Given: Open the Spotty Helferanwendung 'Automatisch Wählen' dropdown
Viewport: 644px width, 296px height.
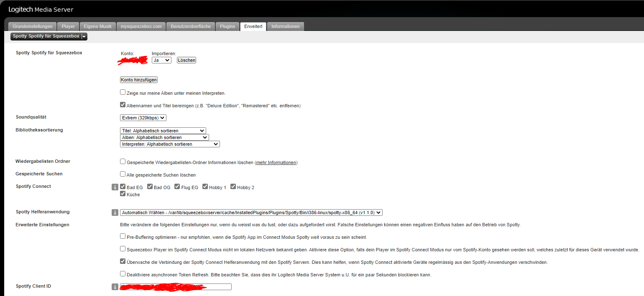Looking at the screenshot, I should (x=251, y=213).
